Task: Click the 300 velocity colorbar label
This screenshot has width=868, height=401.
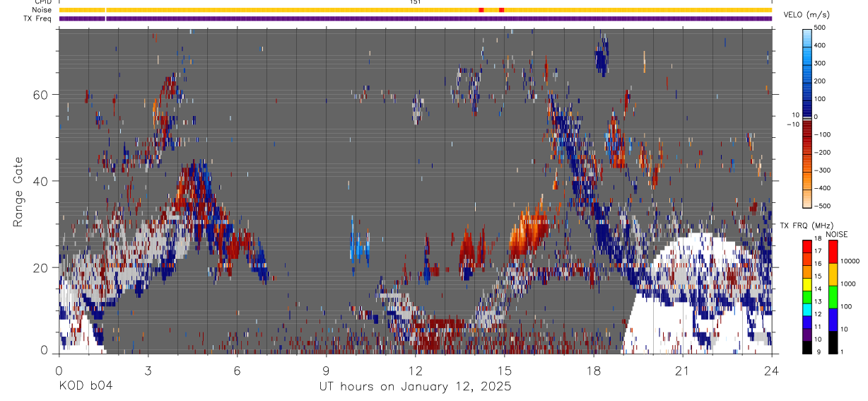Action: point(820,63)
